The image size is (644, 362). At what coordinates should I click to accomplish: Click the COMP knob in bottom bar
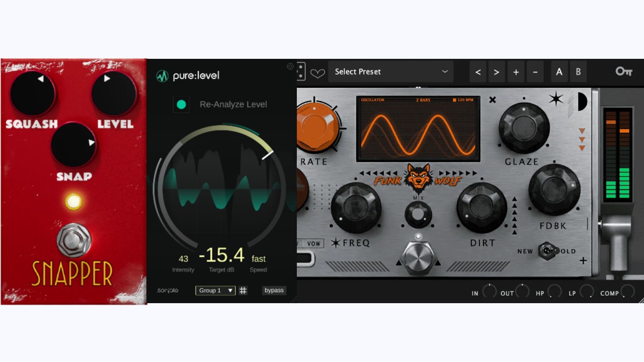click(x=628, y=292)
